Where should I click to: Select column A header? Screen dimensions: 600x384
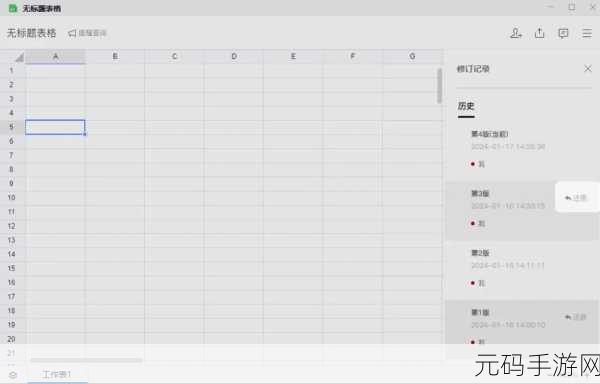(x=55, y=57)
